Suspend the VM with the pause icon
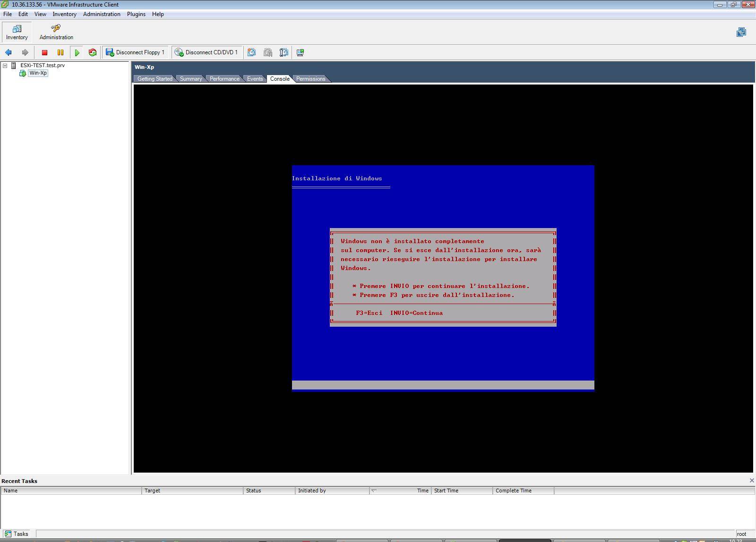 coord(60,52)
